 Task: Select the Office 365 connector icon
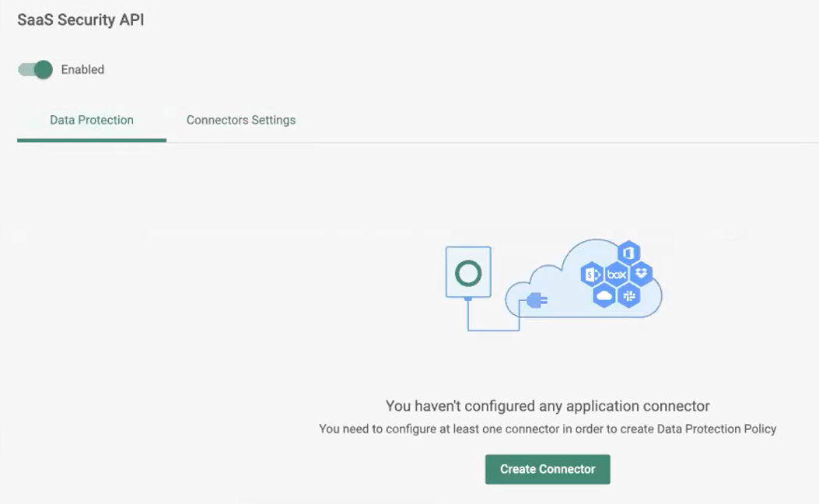pyautogui.click(x=628, y=252)
